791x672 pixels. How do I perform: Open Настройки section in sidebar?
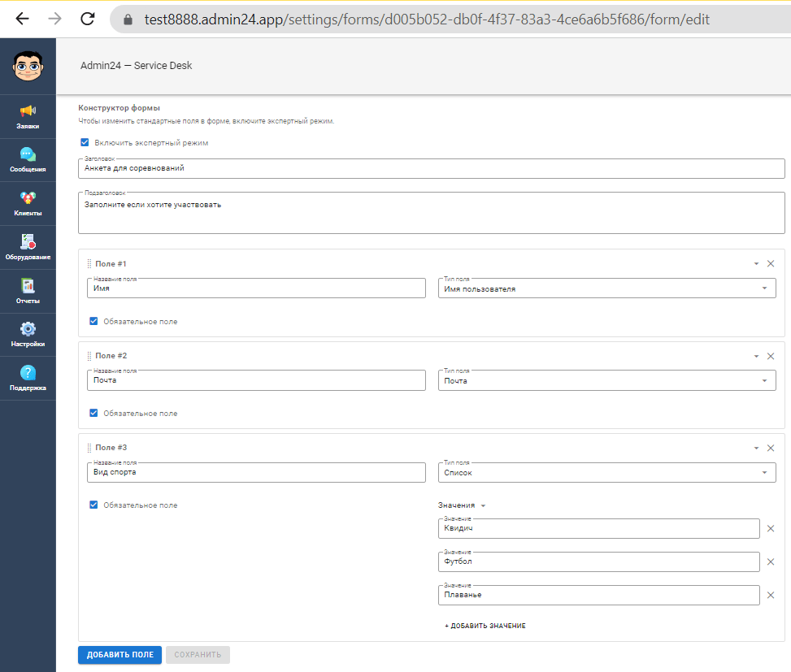(x=28, y=335)
